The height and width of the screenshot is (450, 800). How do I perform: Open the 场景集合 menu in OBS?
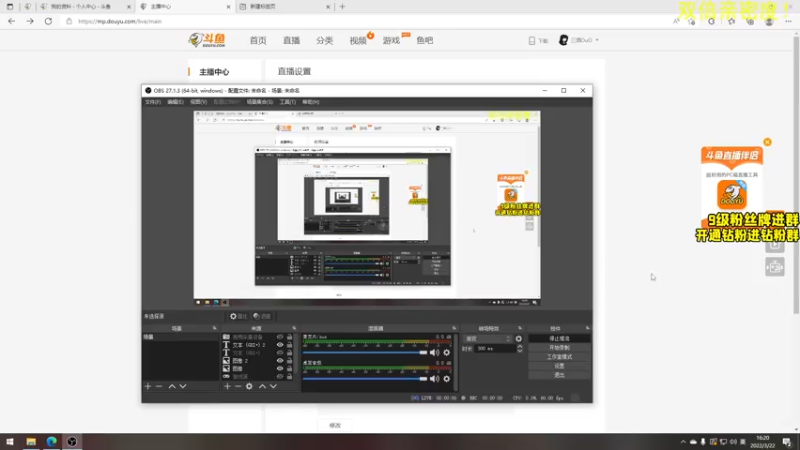pyautogui.click(x=259, y=102)
